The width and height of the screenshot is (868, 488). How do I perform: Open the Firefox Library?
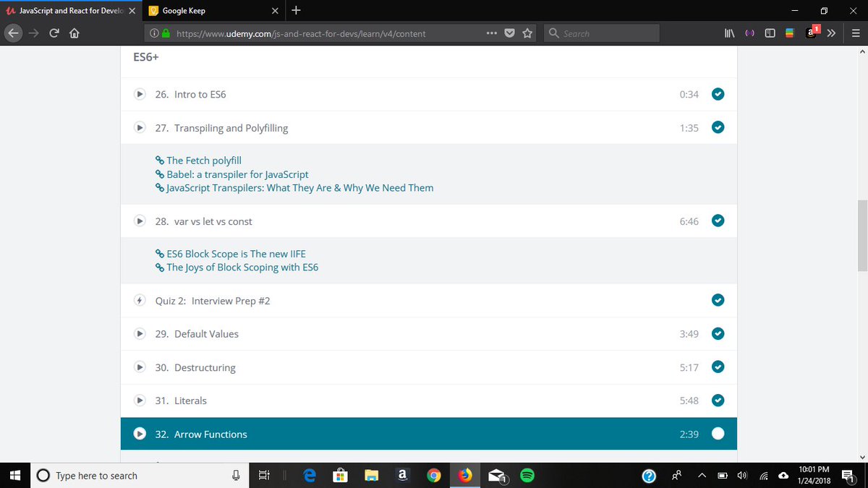point(729,33)
